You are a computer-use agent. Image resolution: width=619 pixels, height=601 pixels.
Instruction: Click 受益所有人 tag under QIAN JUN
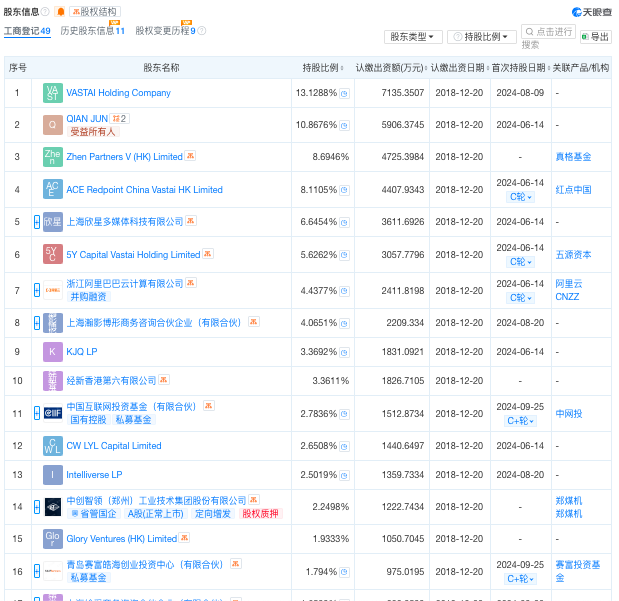93,132
